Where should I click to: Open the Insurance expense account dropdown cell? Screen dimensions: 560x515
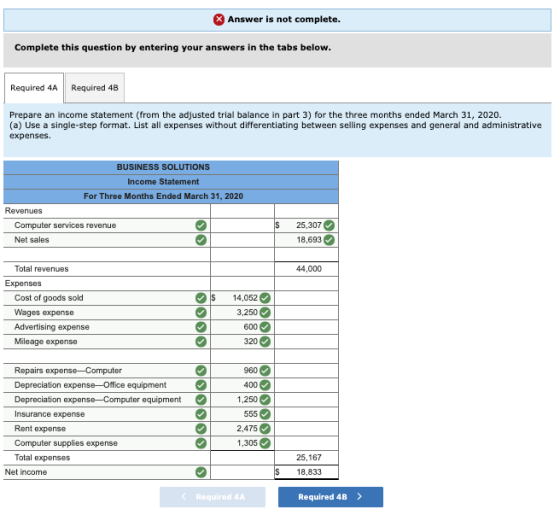[107, 414]
